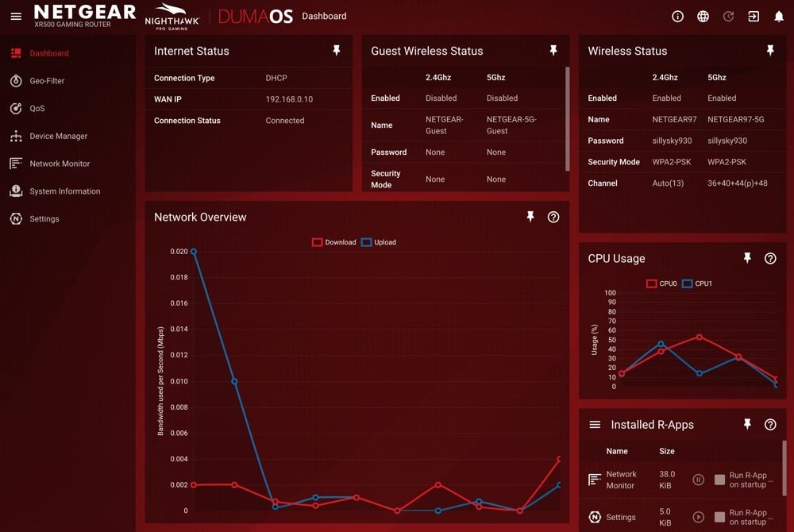Click the 38.0 KiB size value

(666, 480)
